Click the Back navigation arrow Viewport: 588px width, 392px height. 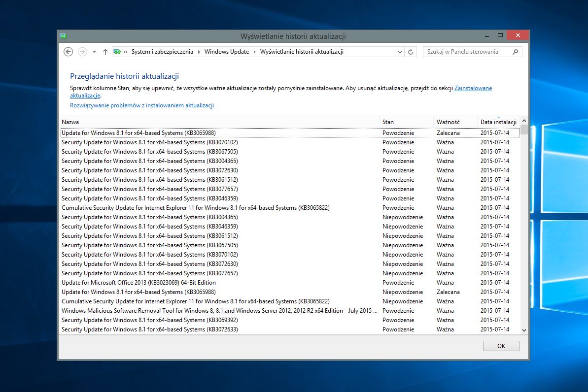click(x=69, y=52)
